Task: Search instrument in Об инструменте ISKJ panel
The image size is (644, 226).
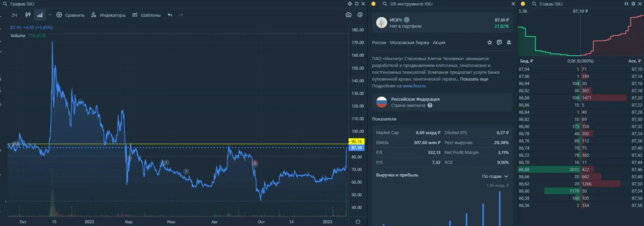Action: (x=385, y=4)
